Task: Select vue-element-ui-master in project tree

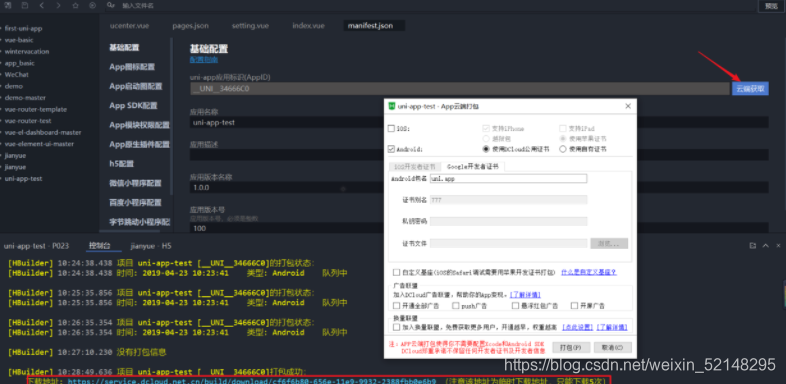Action: click(x=39, y=144)
